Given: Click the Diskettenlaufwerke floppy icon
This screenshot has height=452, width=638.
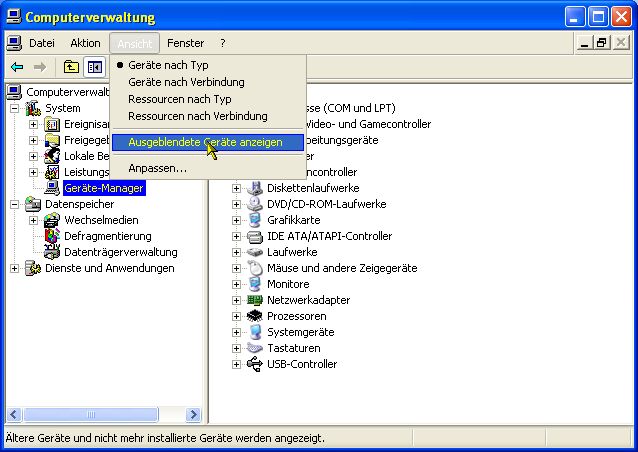Looking at the screenshot, I should (255, 188).
